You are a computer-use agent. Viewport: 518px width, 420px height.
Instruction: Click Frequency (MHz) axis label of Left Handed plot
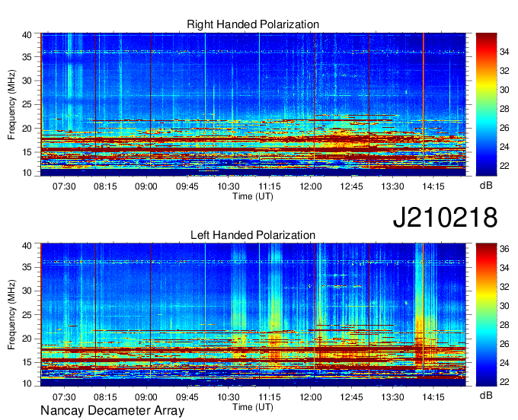(x=11, y=315)
